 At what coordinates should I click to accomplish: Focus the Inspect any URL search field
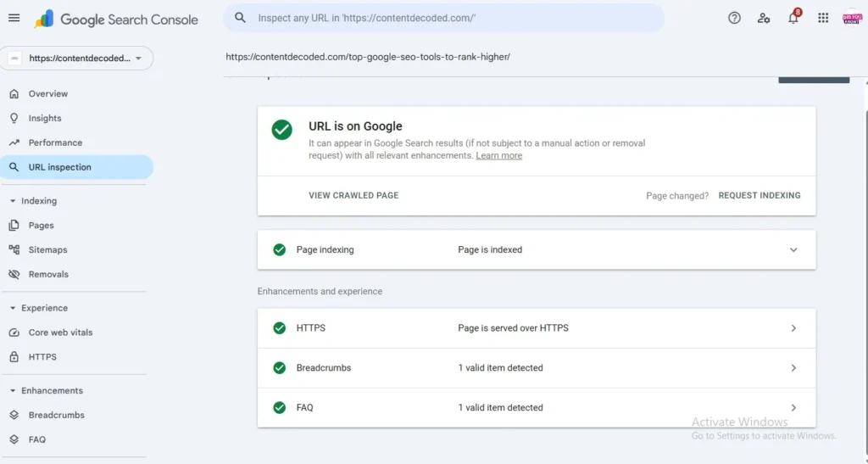point(444,18)
